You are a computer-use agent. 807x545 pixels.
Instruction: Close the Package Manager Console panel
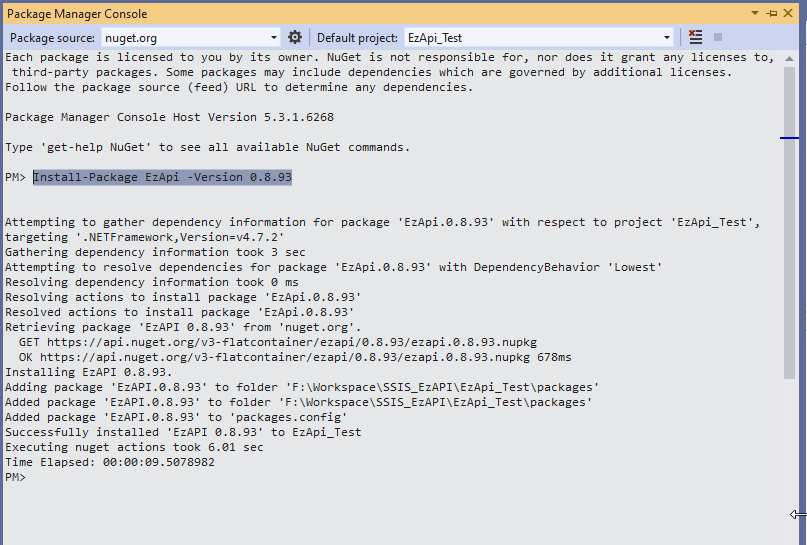788,14
